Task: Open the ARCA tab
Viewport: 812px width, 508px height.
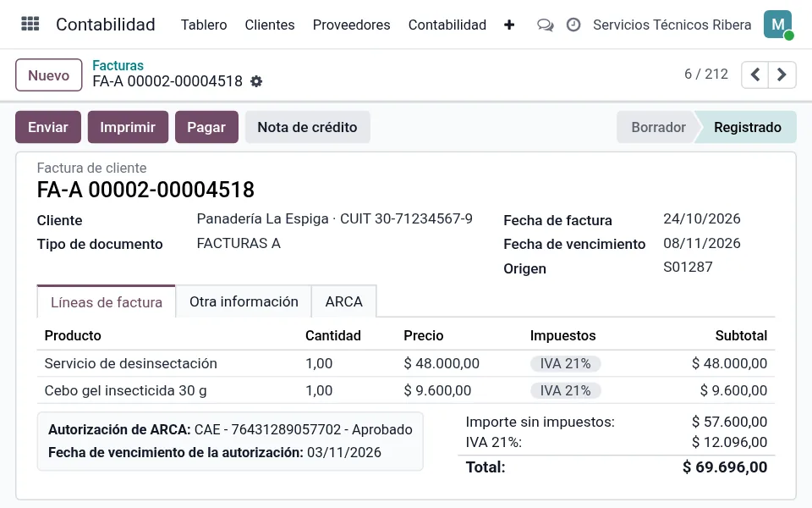Action: click(344, 301)
